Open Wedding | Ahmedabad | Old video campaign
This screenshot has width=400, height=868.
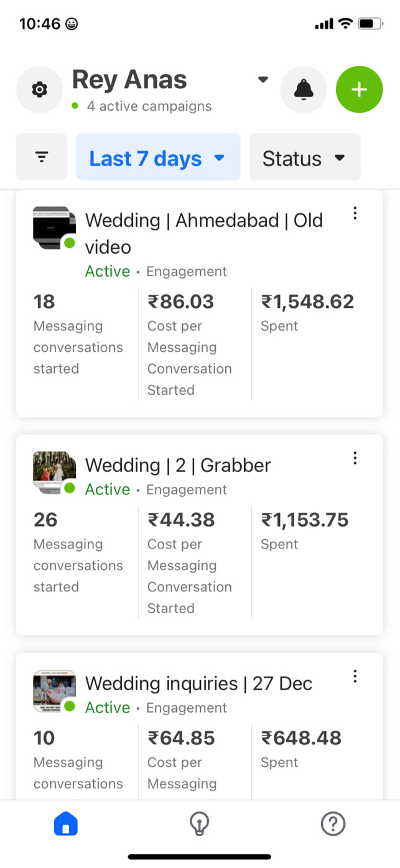tap(204, 233)
